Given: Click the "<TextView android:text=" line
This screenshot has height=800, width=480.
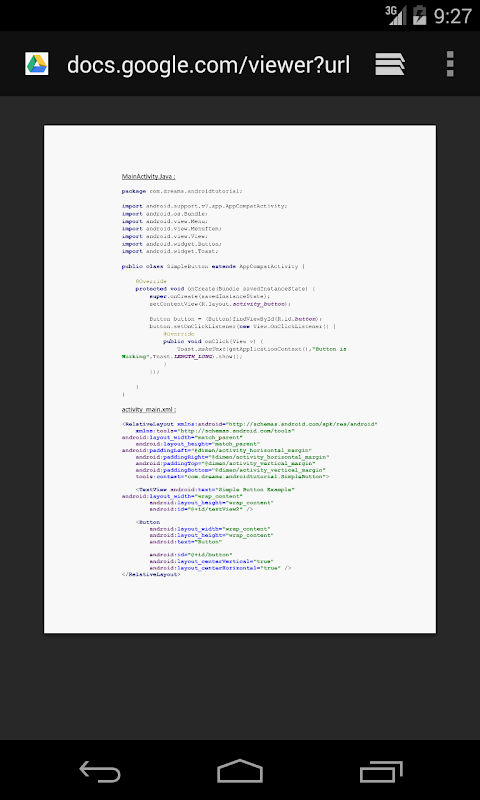Looking at the screenshot, I should (x=215, y=490).
